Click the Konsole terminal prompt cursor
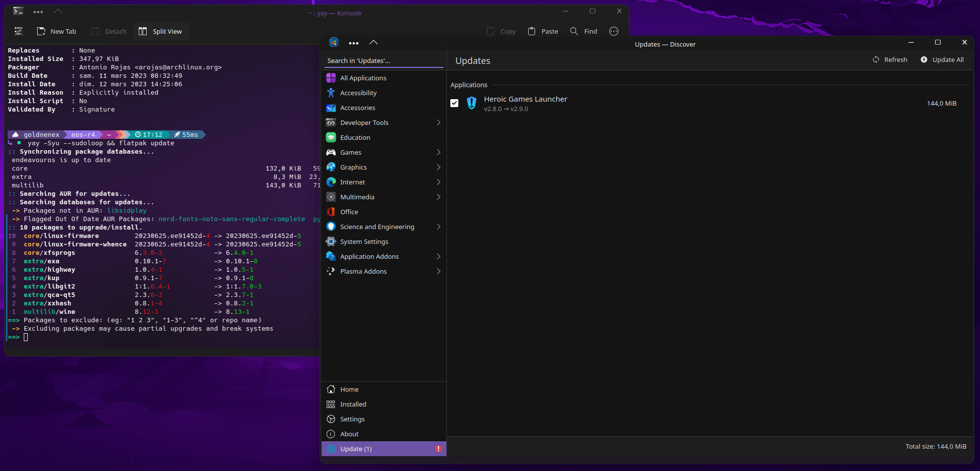The height and width of the screenshot is (471, 980). click(x=26, y=337)
